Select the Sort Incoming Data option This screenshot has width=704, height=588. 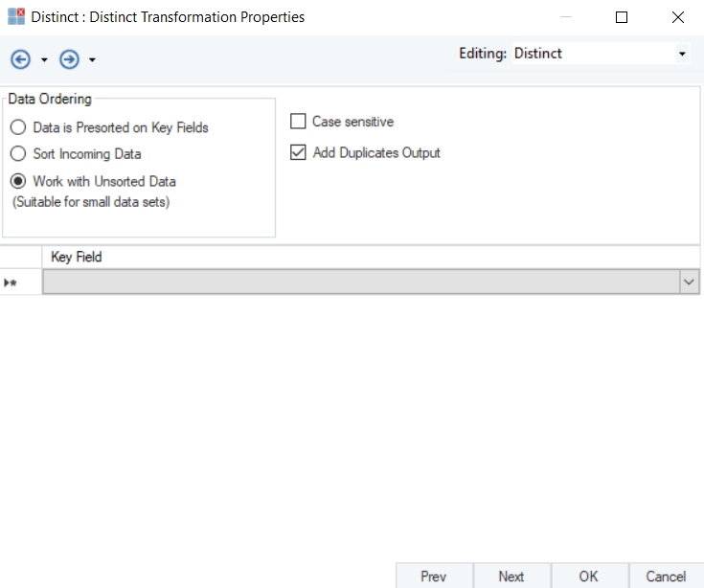coord(18,154)
